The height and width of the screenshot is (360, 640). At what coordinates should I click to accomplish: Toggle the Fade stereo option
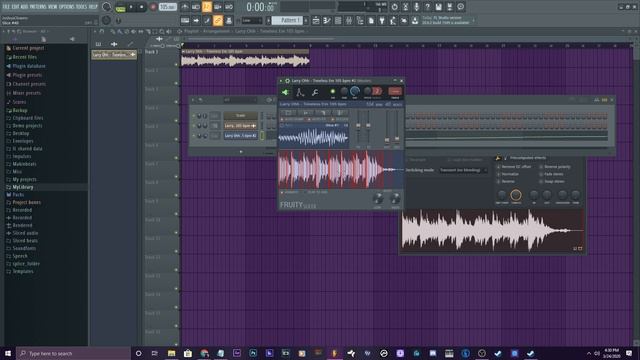tap(551, 174)
